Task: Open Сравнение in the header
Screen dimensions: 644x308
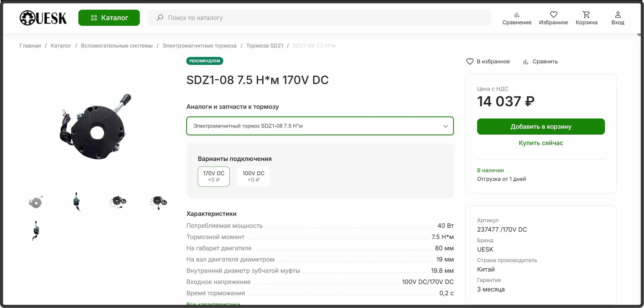Action: pos(517,18)
